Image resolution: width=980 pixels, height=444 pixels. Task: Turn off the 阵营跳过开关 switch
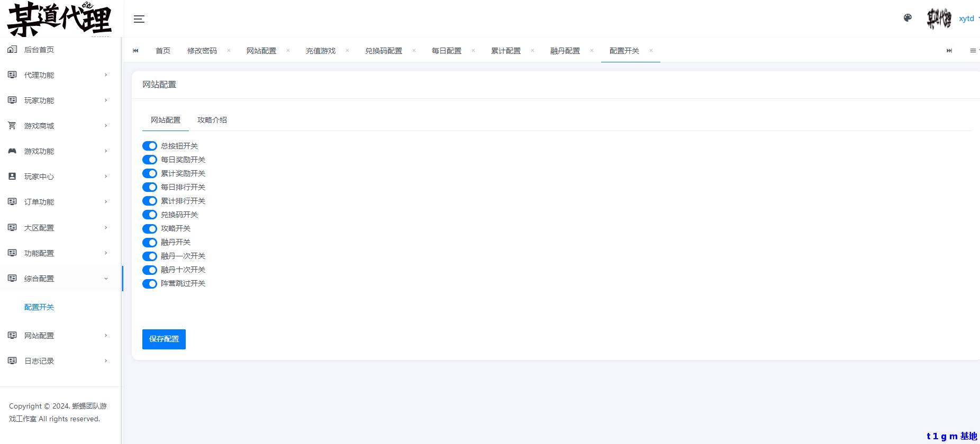(x=150, y=284)
